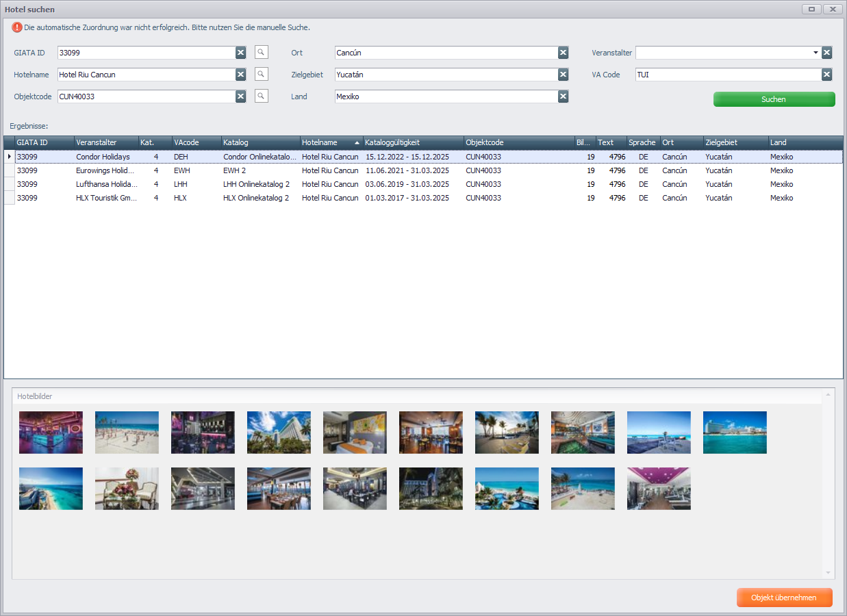
Task: Sort by VAcode column header
Action: click(196, 142)
